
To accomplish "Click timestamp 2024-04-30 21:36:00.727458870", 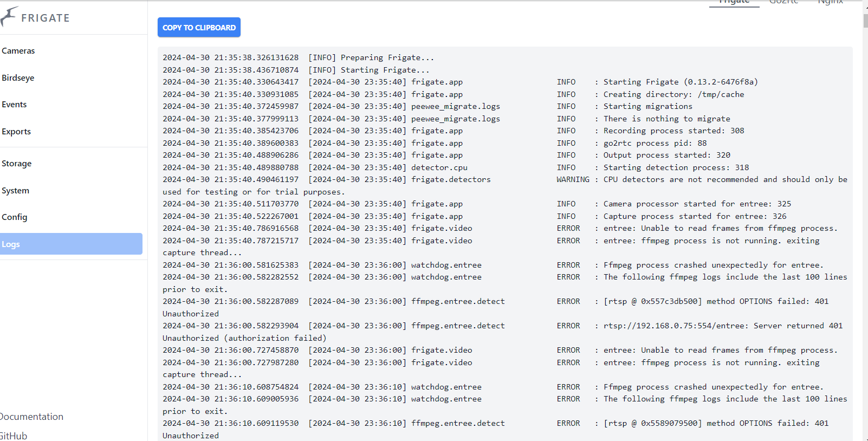I will 230,350.
